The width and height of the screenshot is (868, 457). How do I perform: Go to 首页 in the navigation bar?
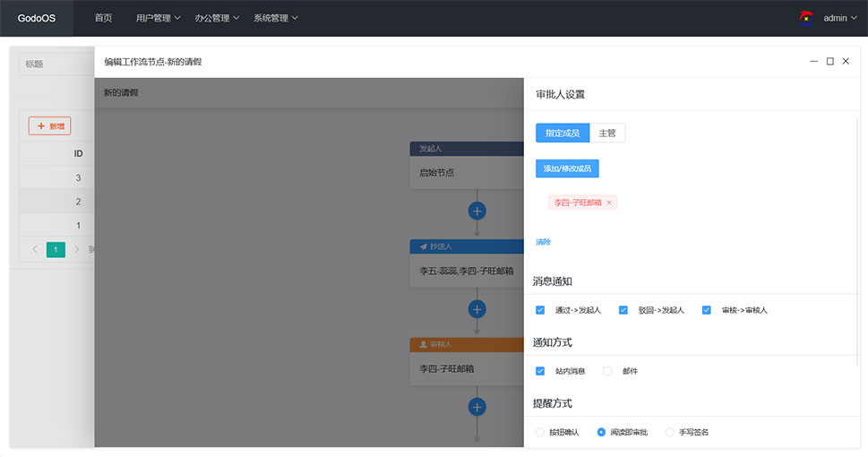tap(104, 18)
